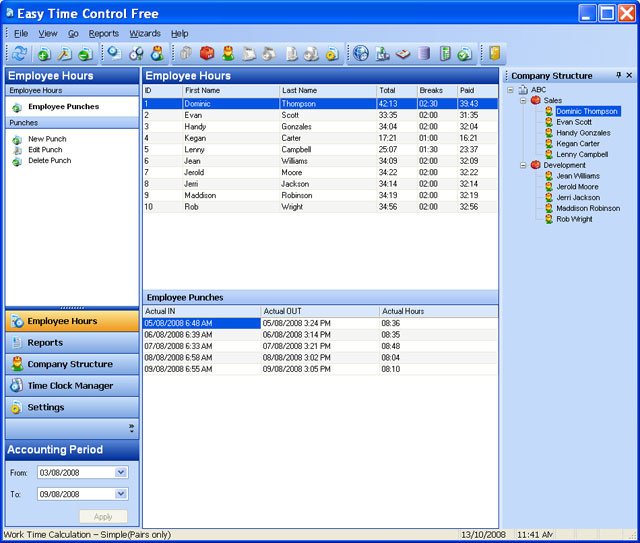The image size is (640, 543).
Task: Open the From date dropdown
Action: 121,473
